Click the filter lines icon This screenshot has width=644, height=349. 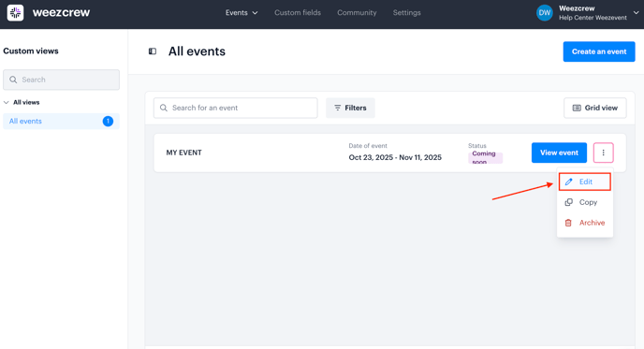tap(338, 108)
